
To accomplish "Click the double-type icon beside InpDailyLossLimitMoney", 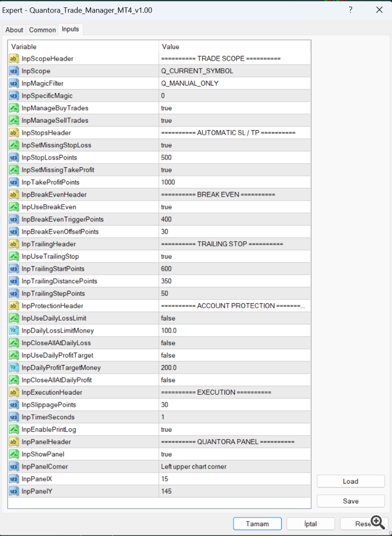I will point(14,330).
